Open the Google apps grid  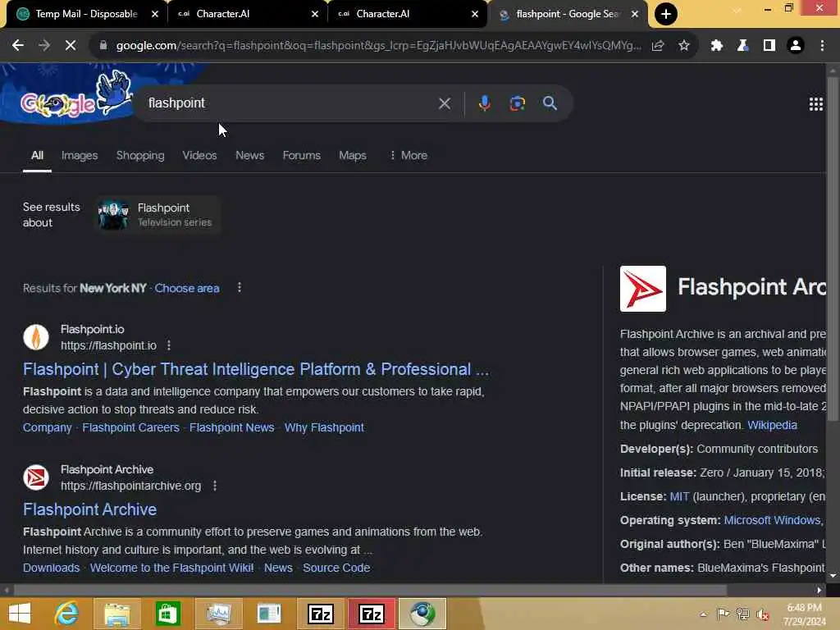point(816,104)
